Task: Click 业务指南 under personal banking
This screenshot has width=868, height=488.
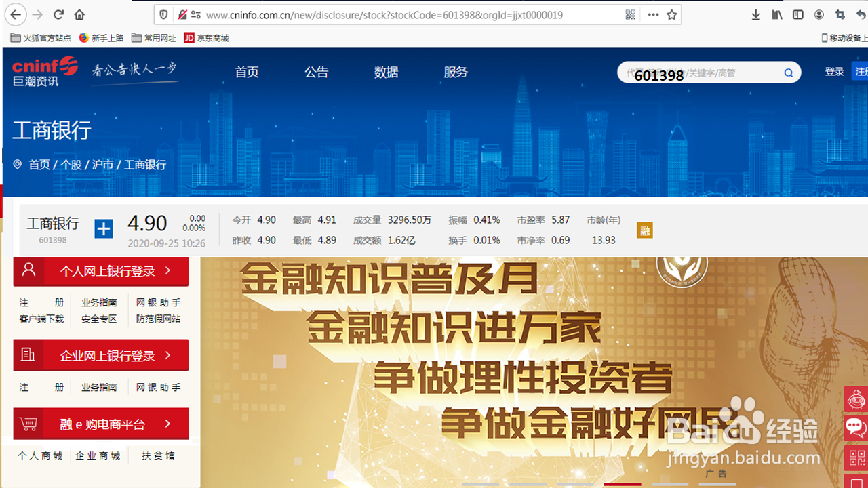Action: [99, 302]
